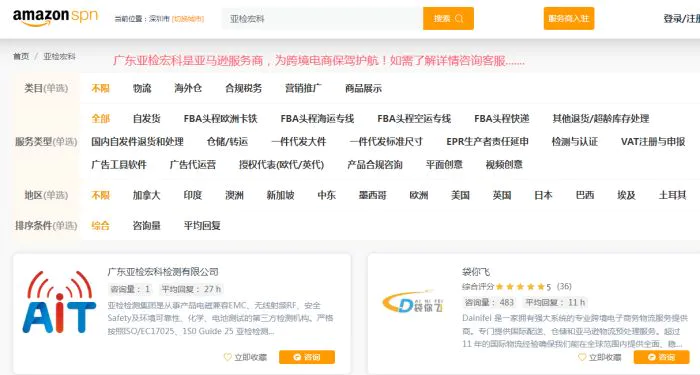Click 咨询 button on 袋你飞 card
The width and height of the screenshot is (700, 375).
click(662, 357)
